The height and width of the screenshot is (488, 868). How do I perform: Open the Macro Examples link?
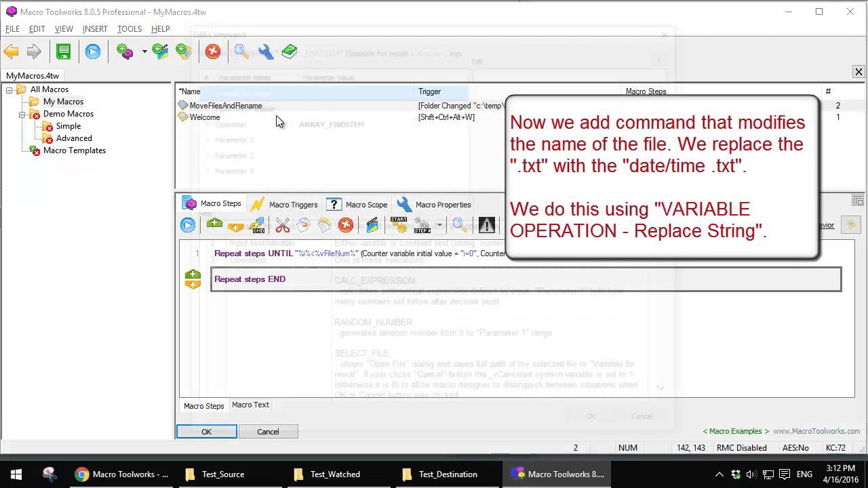[x=736, y=431]
